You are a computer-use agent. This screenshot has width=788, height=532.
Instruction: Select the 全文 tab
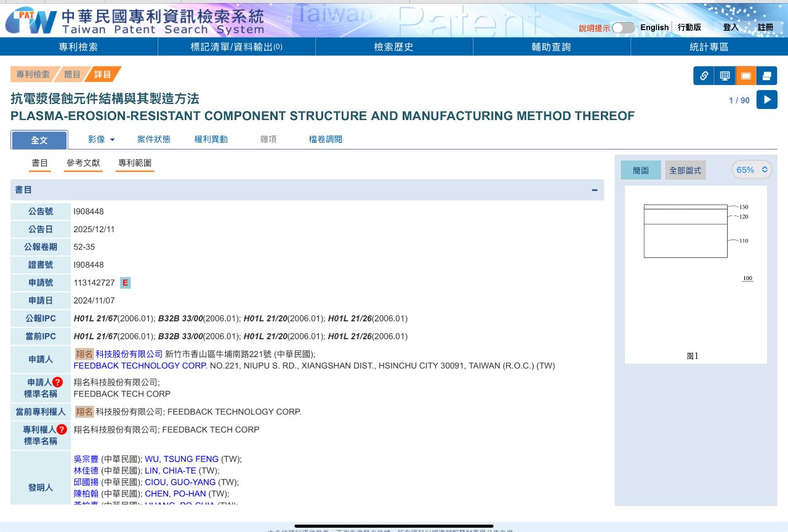39,140
